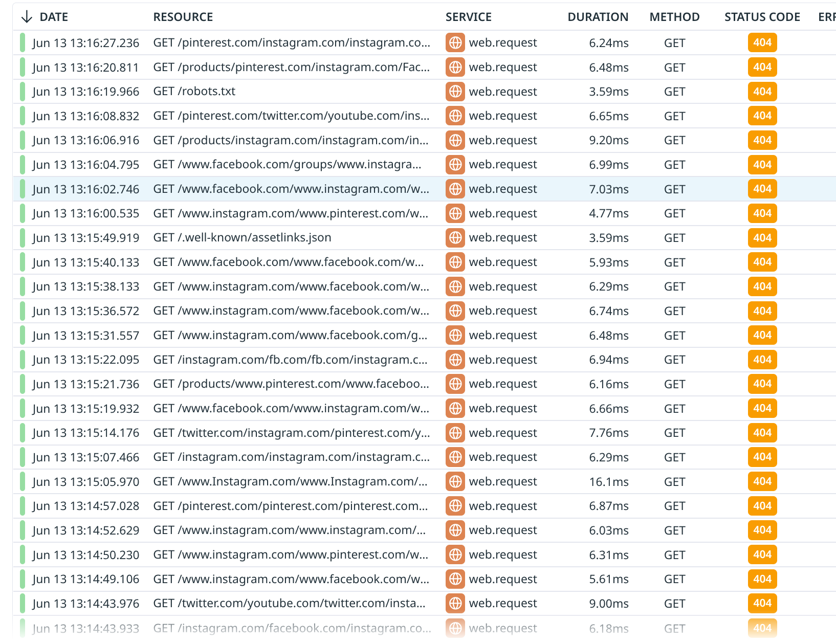Click web.request globe icon in 13:15:40.133 row
The width and height of the screenshot is (836, 644).
coord(455,262)
